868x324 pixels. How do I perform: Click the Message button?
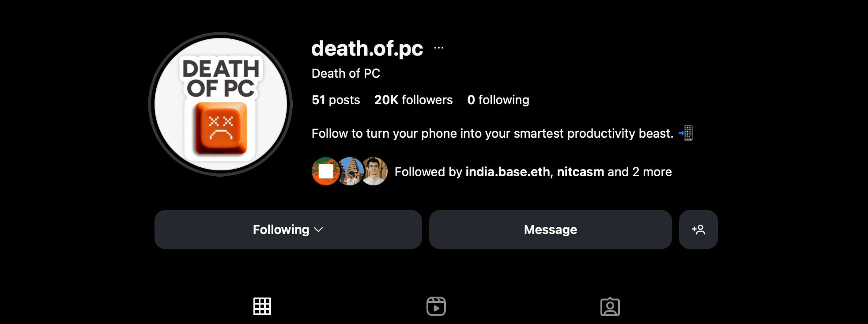550,229
